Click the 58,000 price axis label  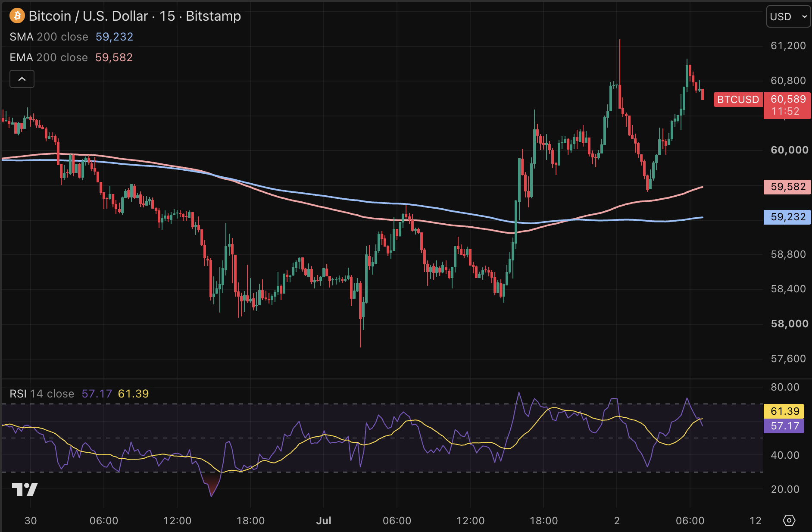[x=789, y=324]
